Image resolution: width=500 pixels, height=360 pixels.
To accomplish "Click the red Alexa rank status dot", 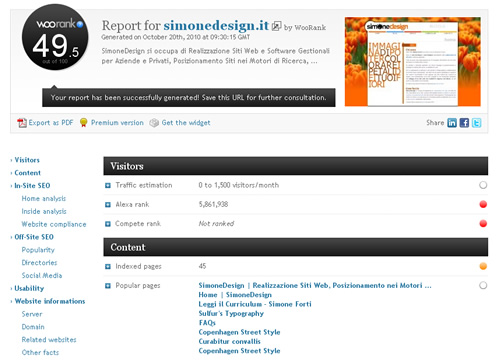I will [483, 204].
